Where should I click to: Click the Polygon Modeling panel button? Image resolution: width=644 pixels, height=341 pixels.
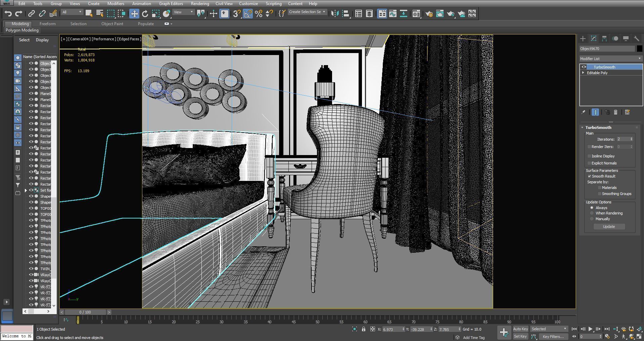22,30
